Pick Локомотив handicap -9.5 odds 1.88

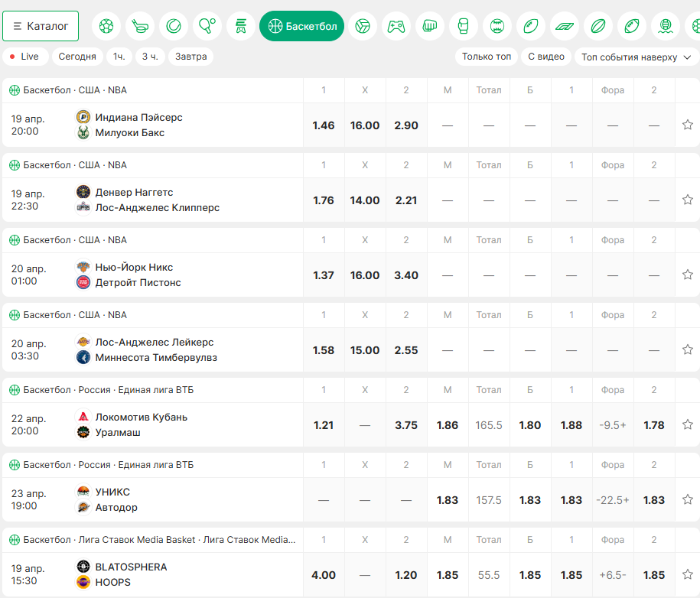tap(571, 425)
